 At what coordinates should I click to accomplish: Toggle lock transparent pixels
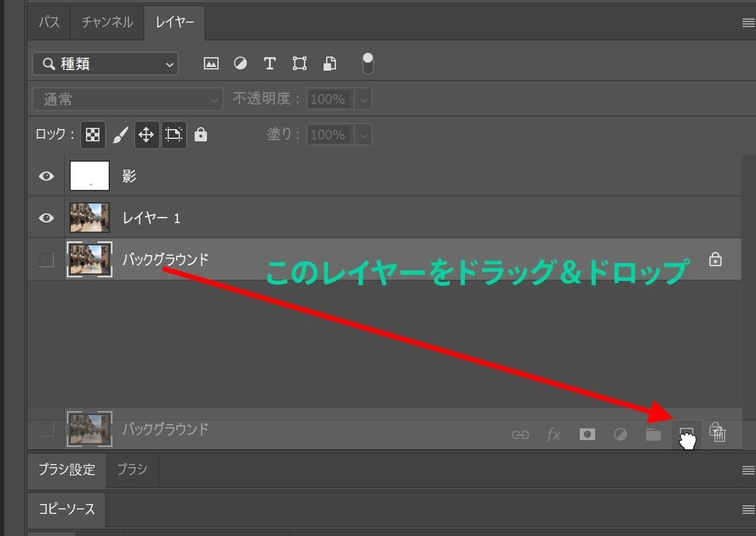93,134
